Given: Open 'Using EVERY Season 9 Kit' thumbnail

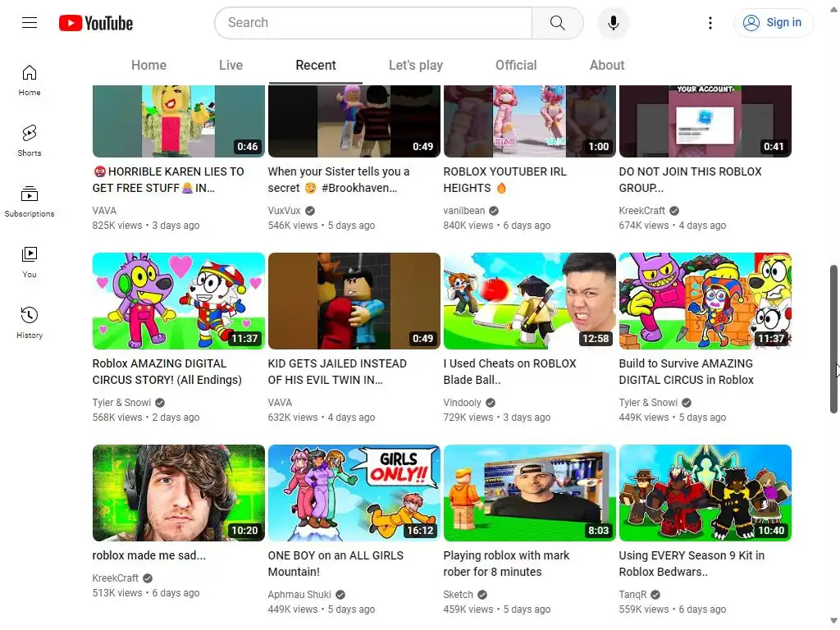Looking at the screenshot, I should tap(705, 493).
